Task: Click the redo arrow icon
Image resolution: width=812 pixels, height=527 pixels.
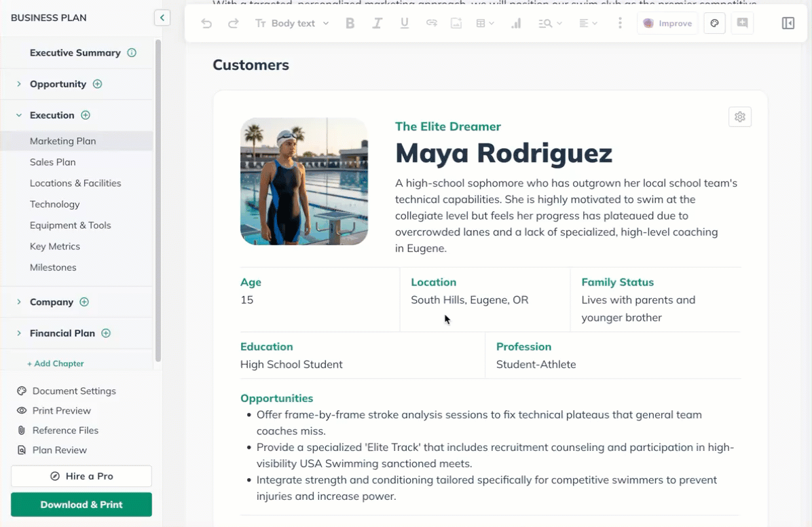Action: point(233,23)
